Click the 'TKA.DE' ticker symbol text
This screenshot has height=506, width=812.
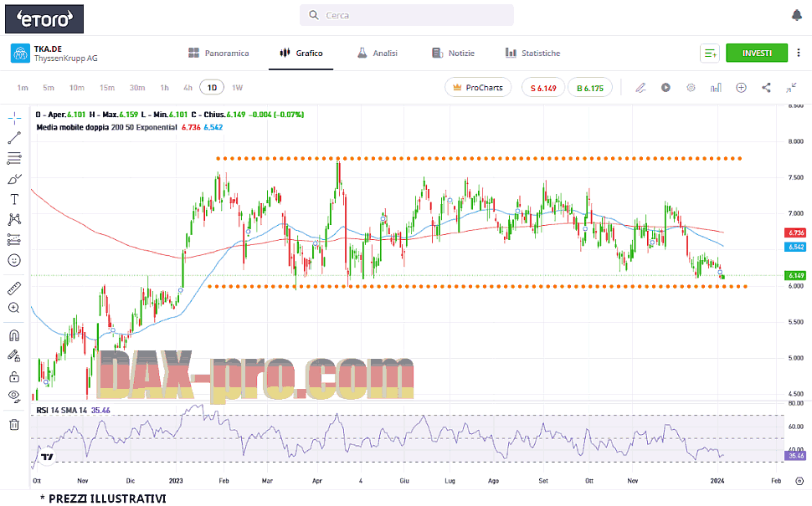coord(49,49)
